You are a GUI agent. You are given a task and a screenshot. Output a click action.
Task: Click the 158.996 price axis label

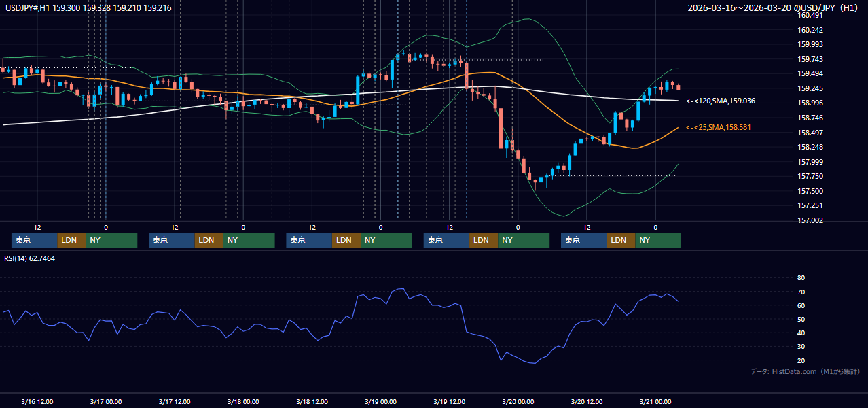click(810, 103)
